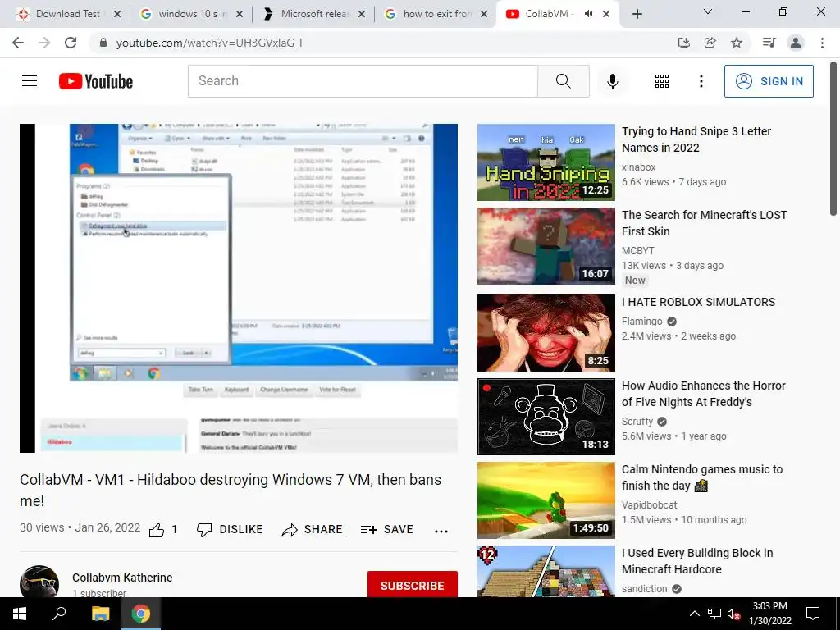Focus the YouTube search field

pyautogui.click(x=363, y=81)
